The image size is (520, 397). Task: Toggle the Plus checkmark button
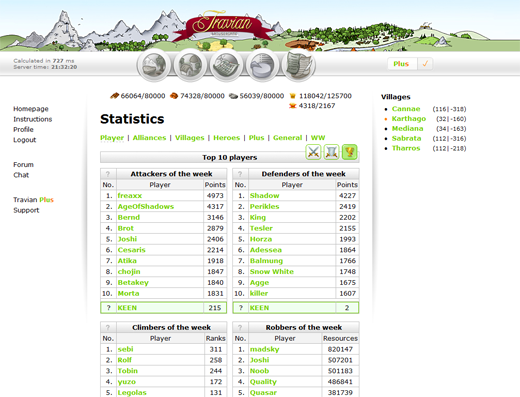coord(425,64)
